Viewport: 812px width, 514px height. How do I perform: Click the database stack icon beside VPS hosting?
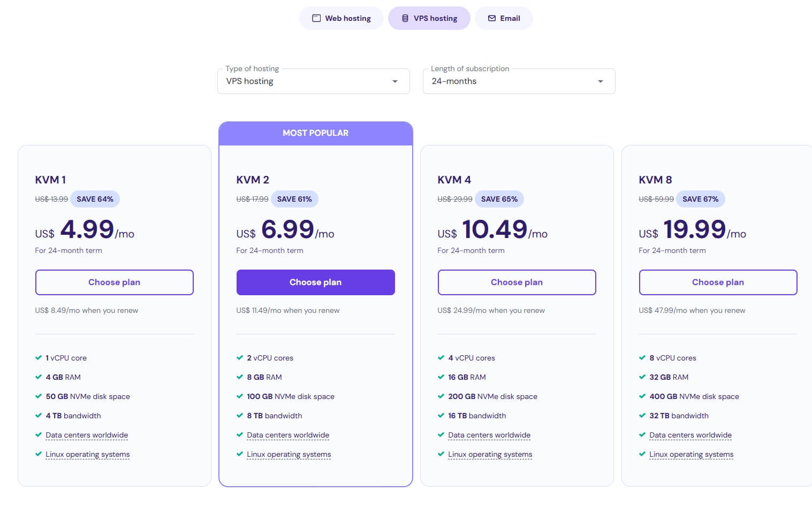coord(405,18)
